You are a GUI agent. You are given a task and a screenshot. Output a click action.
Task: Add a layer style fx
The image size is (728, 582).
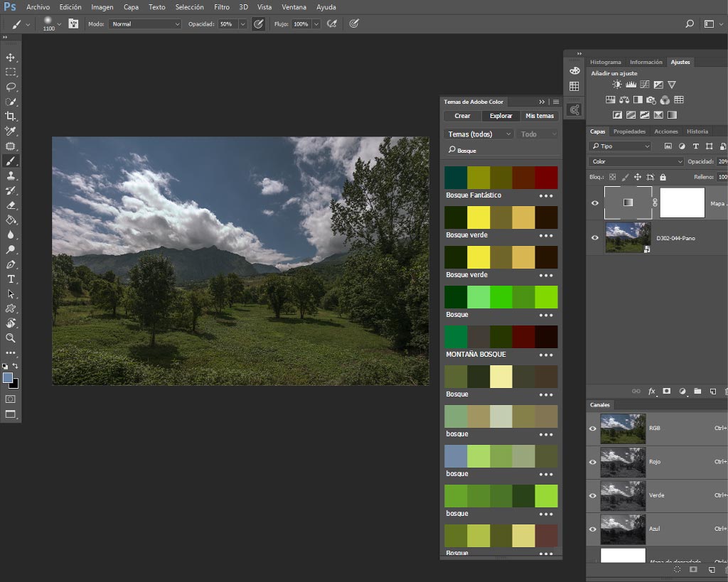point(651,392)
